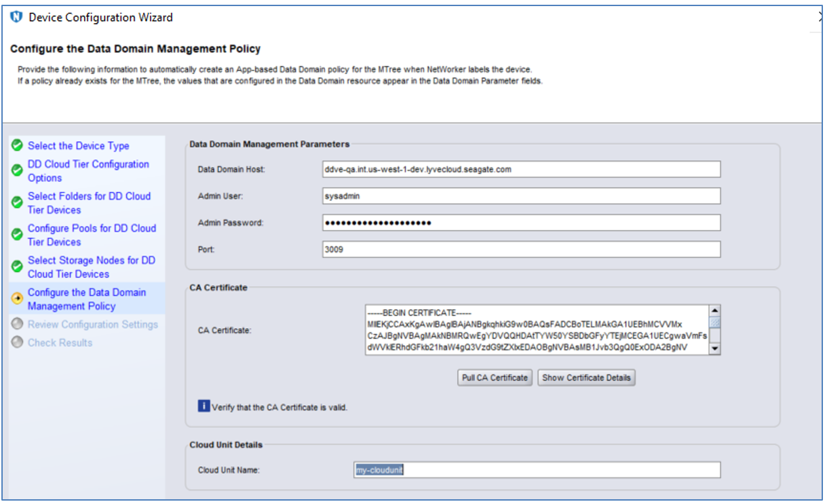825x504 pixels.
Task: Go to Configure Pools for DD Cloud Tier Devices
Action: pos(92,235)
